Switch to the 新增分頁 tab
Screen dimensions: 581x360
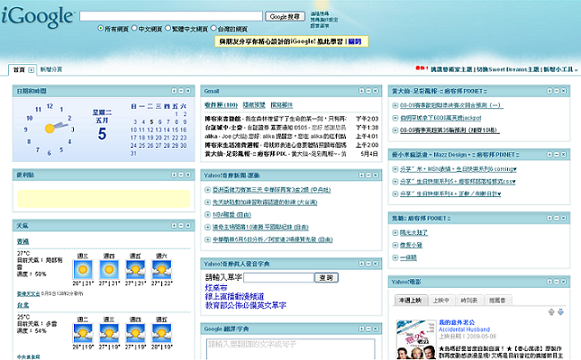point(51,70)
